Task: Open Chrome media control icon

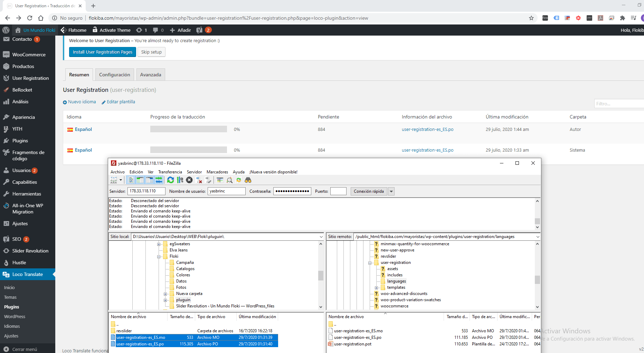Action: pyautogui.click(x=634, y=18)
